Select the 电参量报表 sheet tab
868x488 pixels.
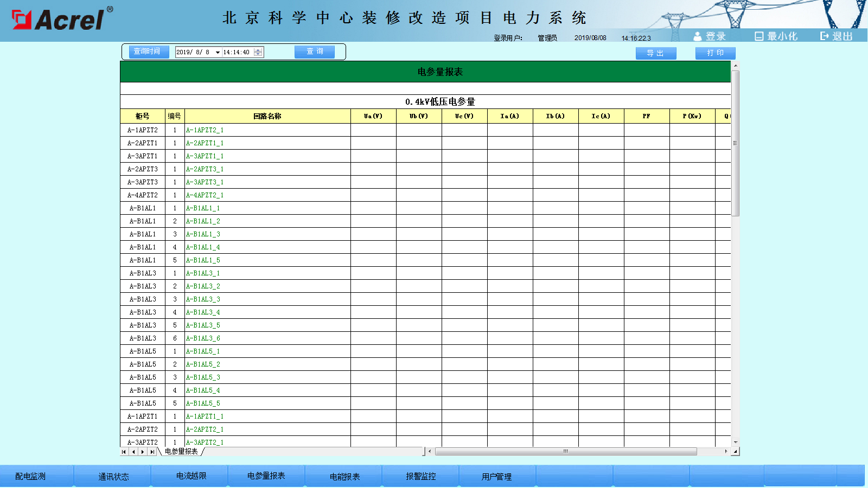(x=181, y=452)
